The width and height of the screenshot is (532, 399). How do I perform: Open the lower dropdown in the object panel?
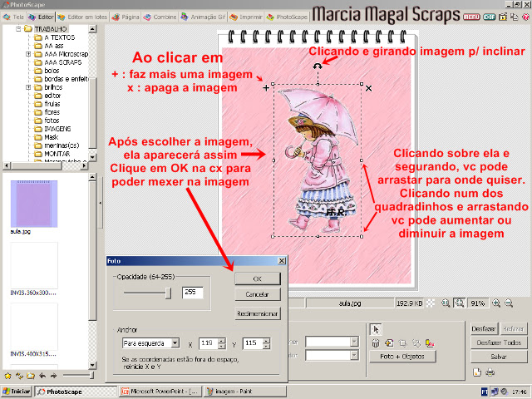click(x=354, y=355)
